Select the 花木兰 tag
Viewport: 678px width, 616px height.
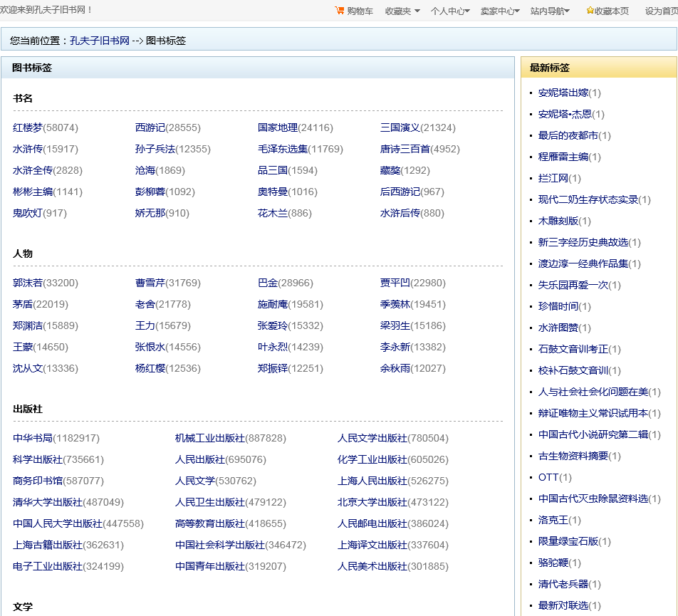pos(273,213)
